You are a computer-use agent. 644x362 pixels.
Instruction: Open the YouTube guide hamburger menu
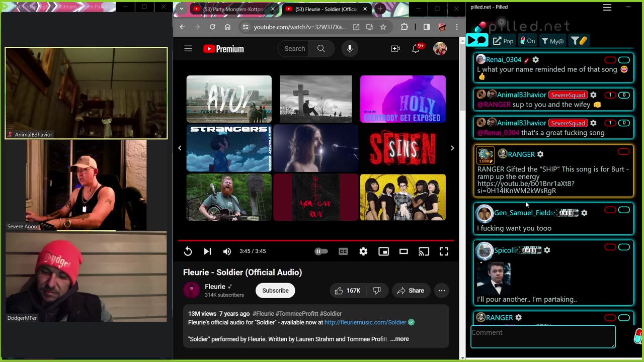[x=188, y=49]
